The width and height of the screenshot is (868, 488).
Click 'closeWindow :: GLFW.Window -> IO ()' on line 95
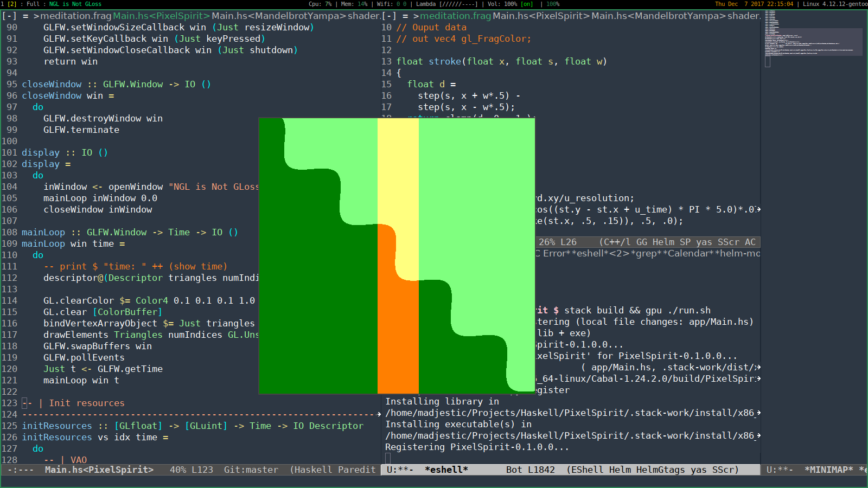[117, 84]
